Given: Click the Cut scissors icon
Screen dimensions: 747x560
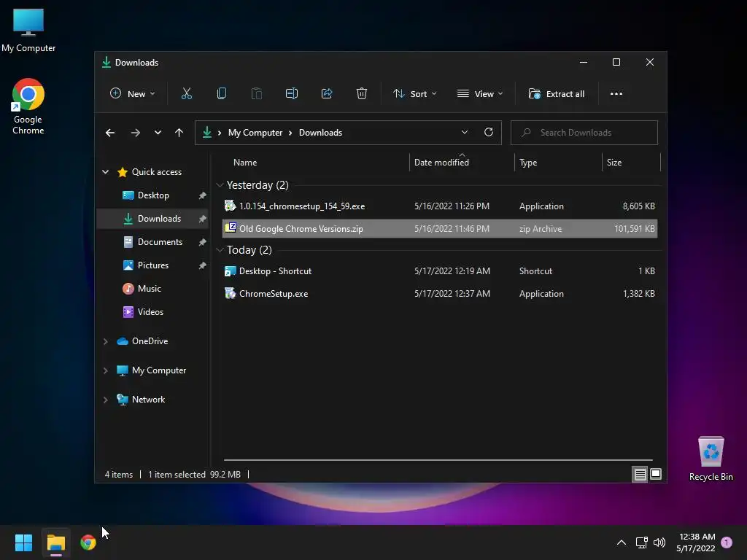Looking at the screenshot, I should pos(186,94).
